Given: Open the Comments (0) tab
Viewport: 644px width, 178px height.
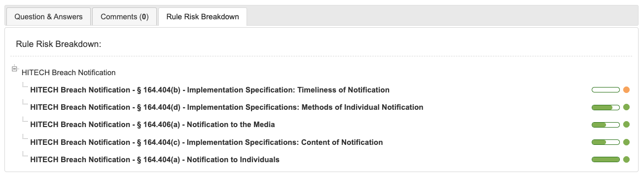Looking at the screenshot, I should (x=124, y=16).
